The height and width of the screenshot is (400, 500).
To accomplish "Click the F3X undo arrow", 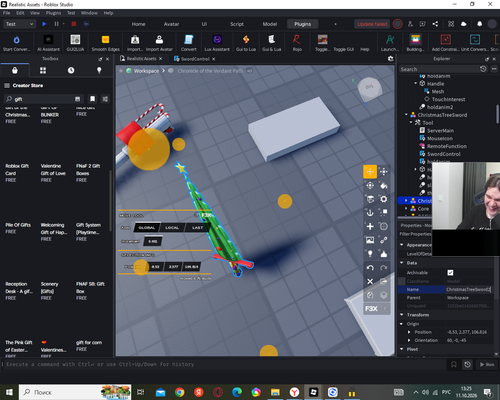I will 370,268.
